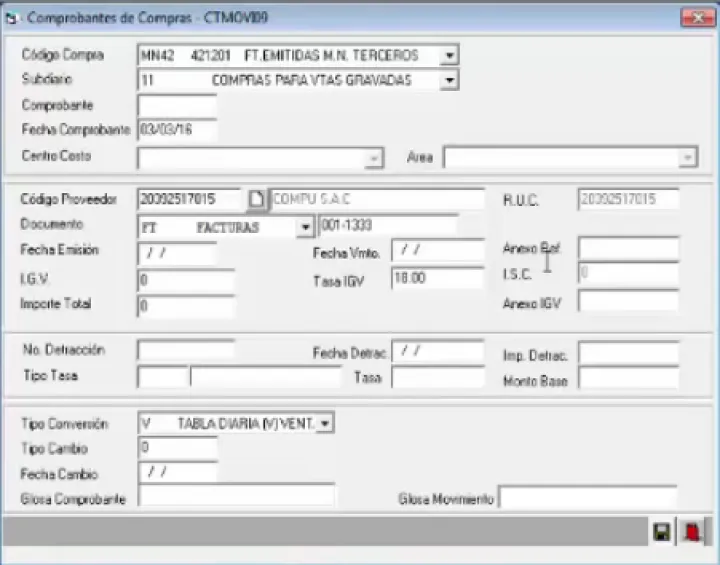
Task: Select the Importe Total field
Action: tap(186, 307)
